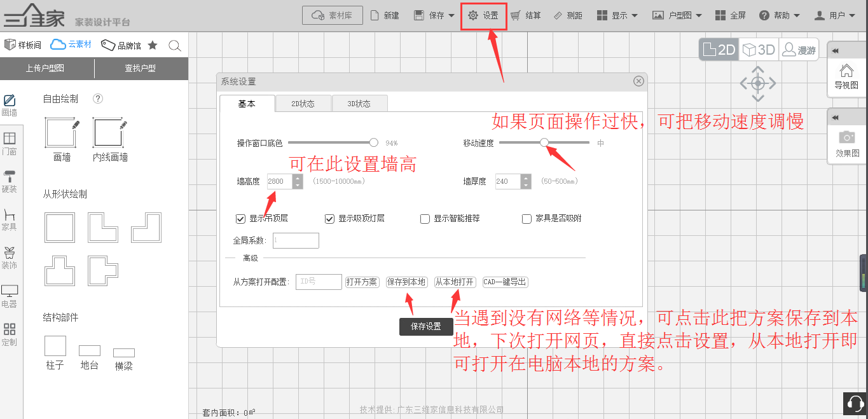The image size is (868, 419).
Task: Add a 柱子 column structural part
Action: 55,346
